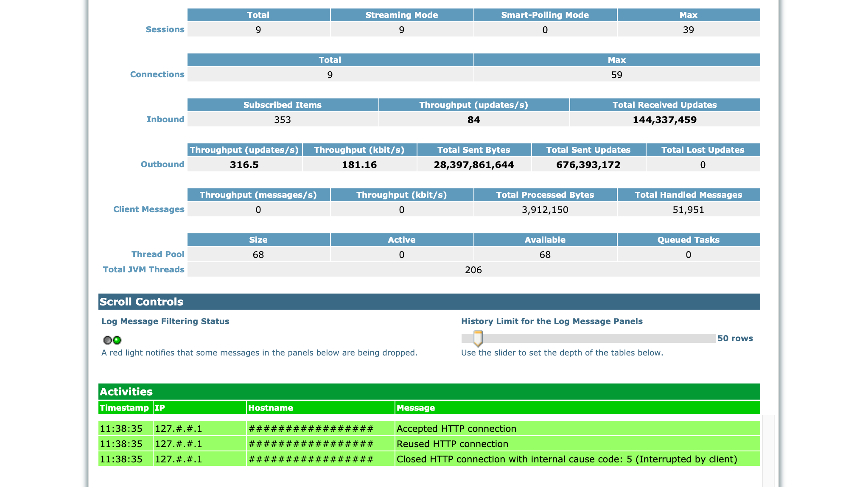Click the Outbound row label
This screenshot has height=487, width=868.
tap(162, 164)
